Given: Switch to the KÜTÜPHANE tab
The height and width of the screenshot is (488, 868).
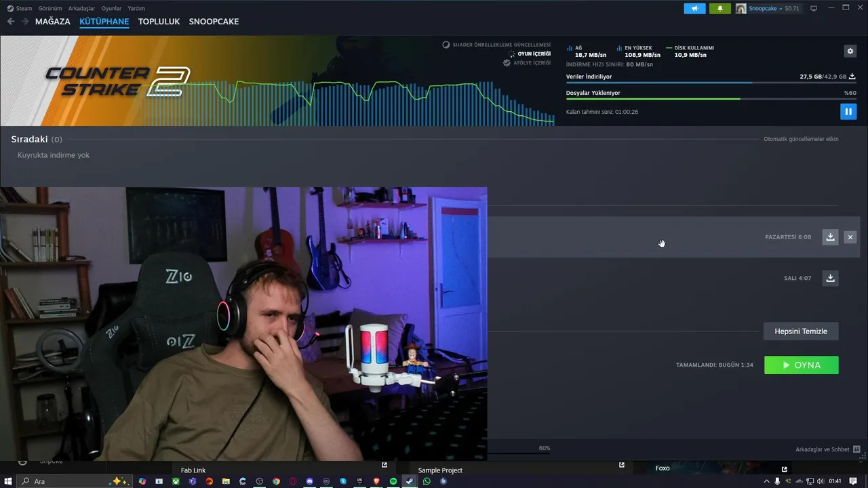Looking at the screenshot, I should coord(104,22).
